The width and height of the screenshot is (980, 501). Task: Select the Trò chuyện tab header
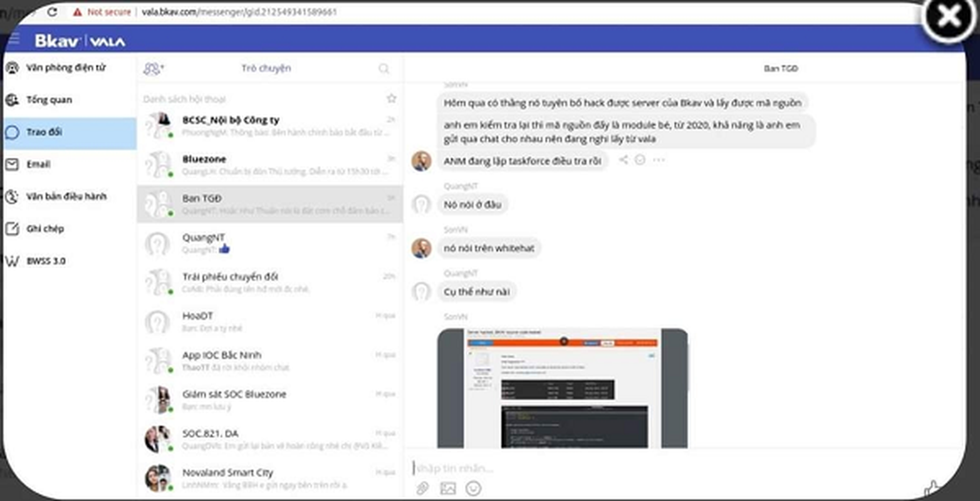[266, 68]
